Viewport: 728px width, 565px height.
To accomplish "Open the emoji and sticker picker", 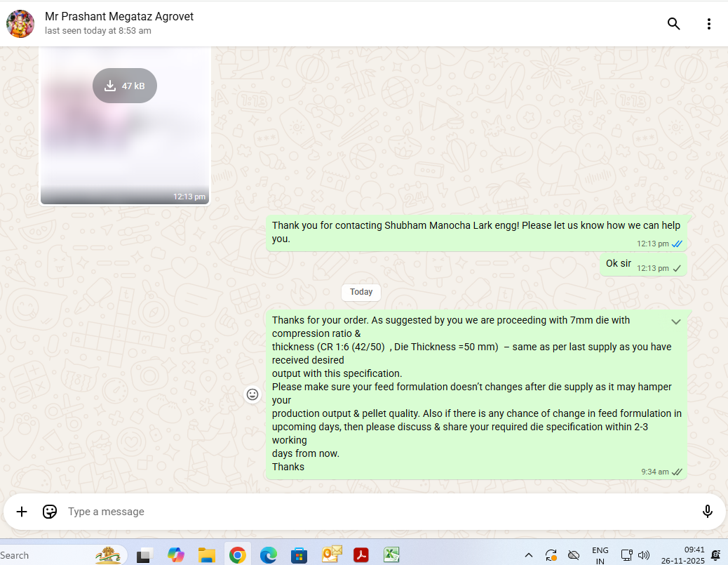I will click(50, 512).
